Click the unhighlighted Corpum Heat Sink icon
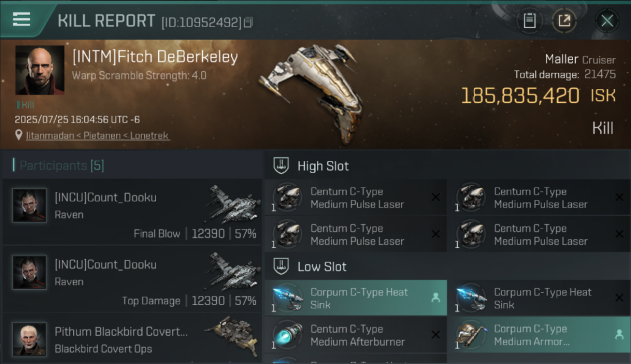 471,298
